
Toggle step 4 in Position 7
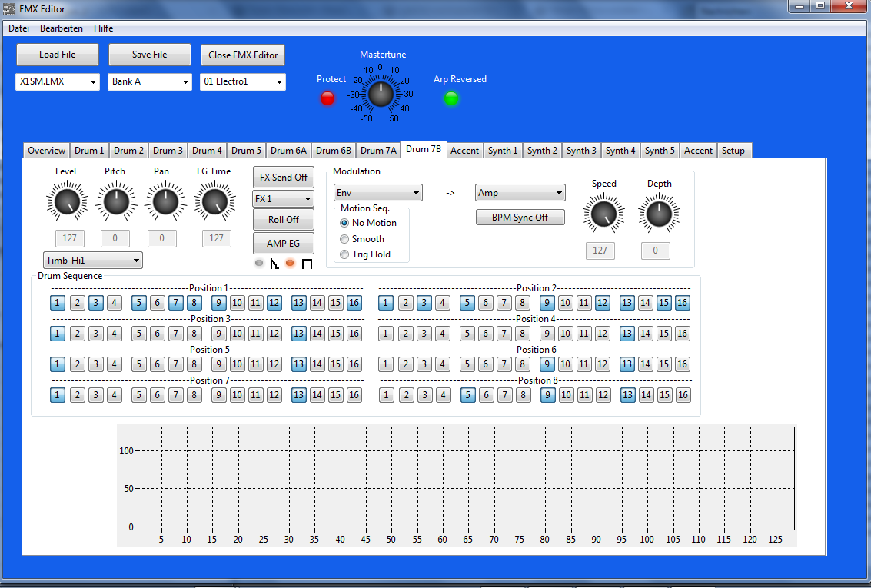tap(115, 395)
